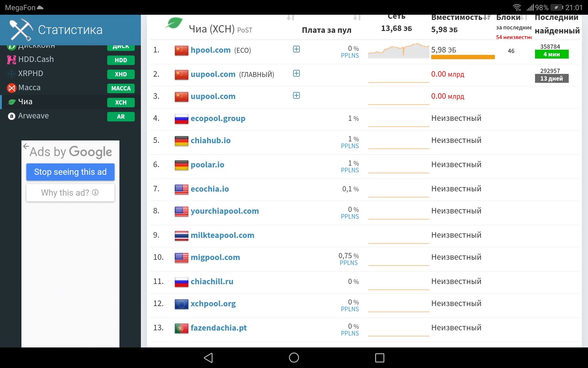Click Why this ad? button

70,193
